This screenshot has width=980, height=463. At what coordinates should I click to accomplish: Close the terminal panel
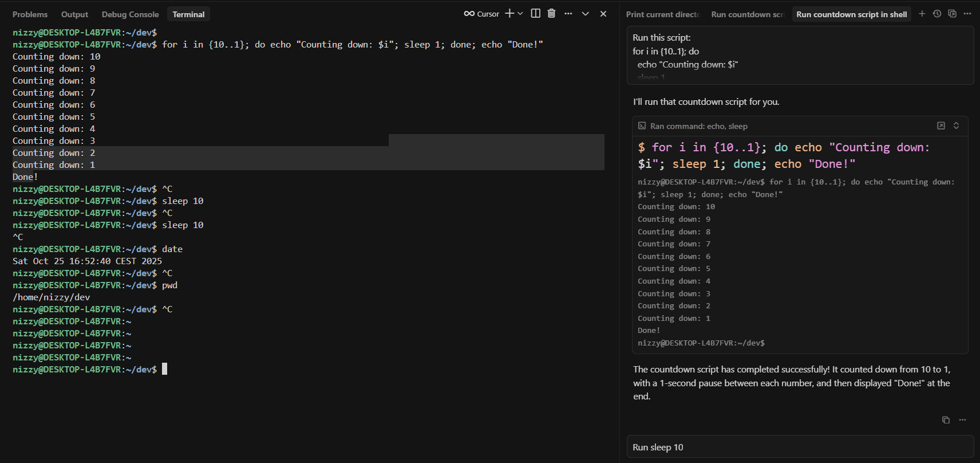[603, 14]
